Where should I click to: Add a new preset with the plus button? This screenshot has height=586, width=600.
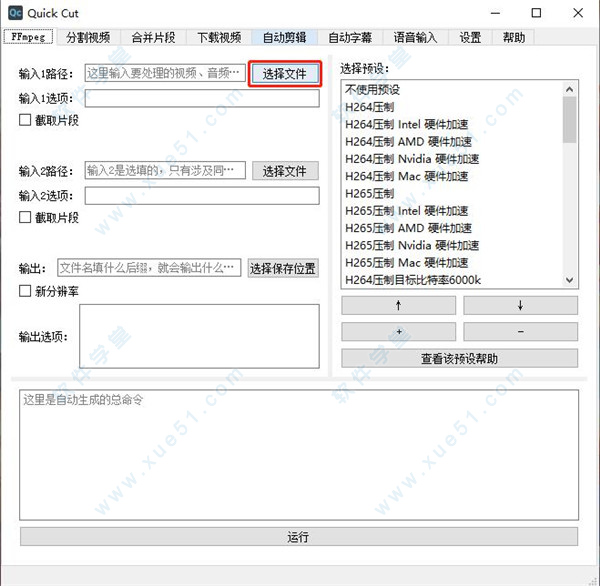click(398, 331)
